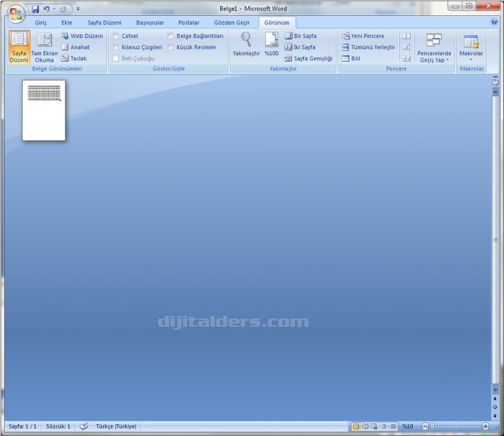The width and height of the screenshot is (504, 436).
Task: Open Word help question mark
Action: point(494,21)
